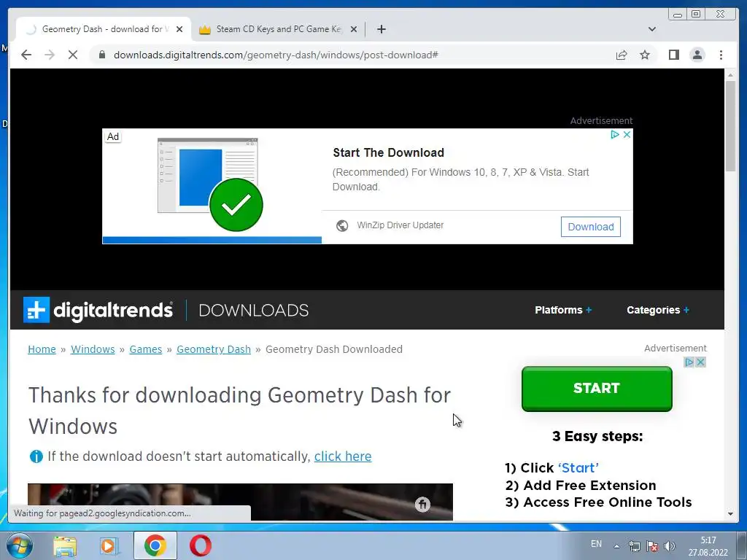Open the network tray icon
Viewport: 747px width, 560px height.
[634, 546]
